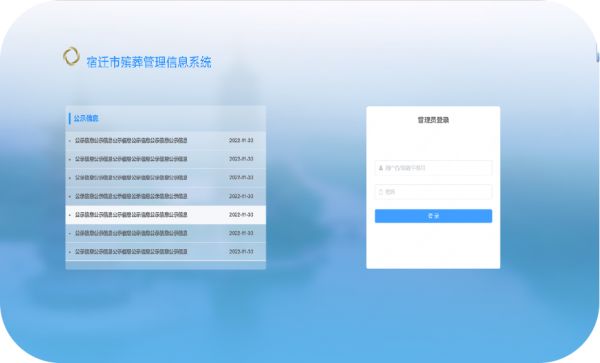Click the 管理员登录 heading

point(433,120)
